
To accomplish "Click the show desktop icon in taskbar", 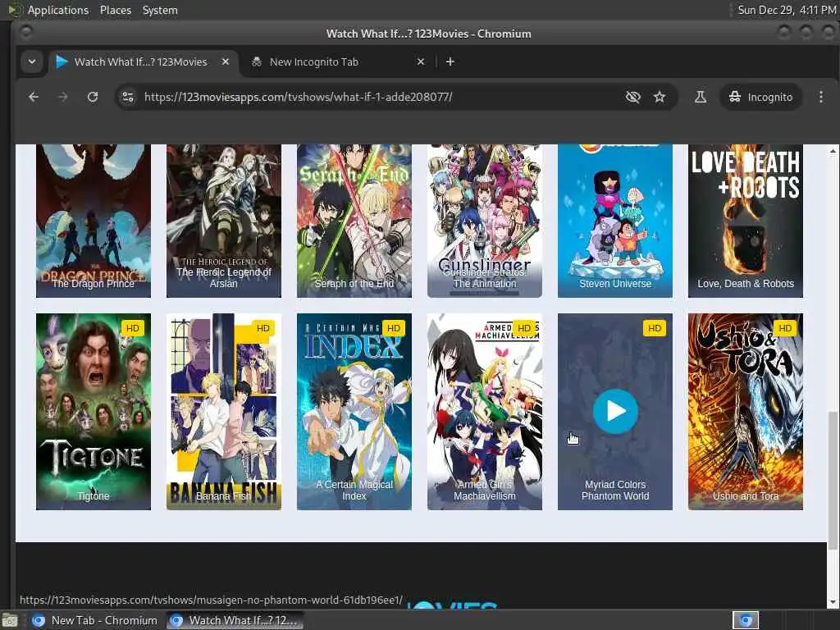I will pos(9,621).
